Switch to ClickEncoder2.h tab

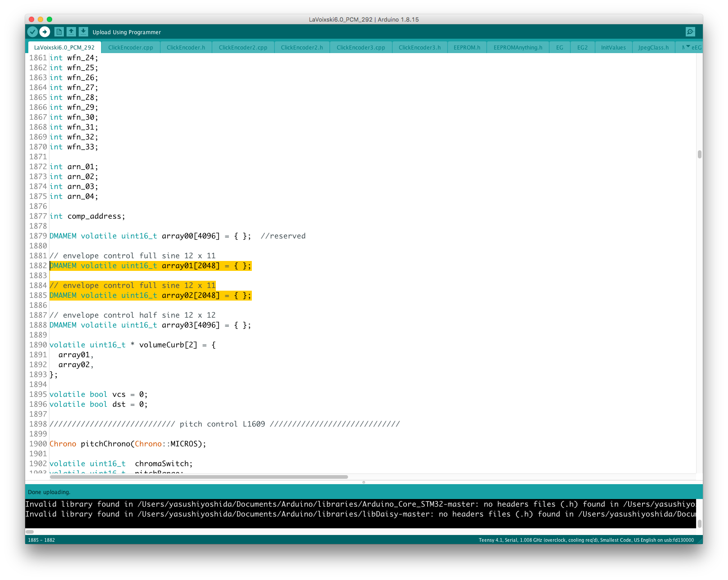302,48
